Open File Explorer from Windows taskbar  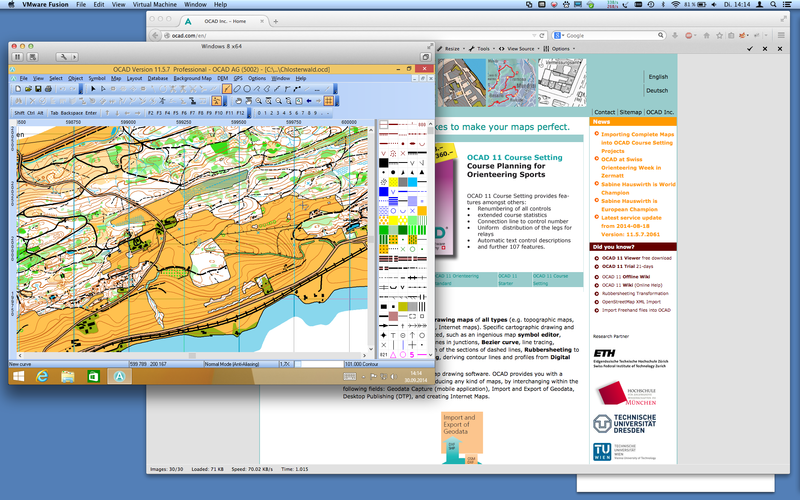coord(67,377)
